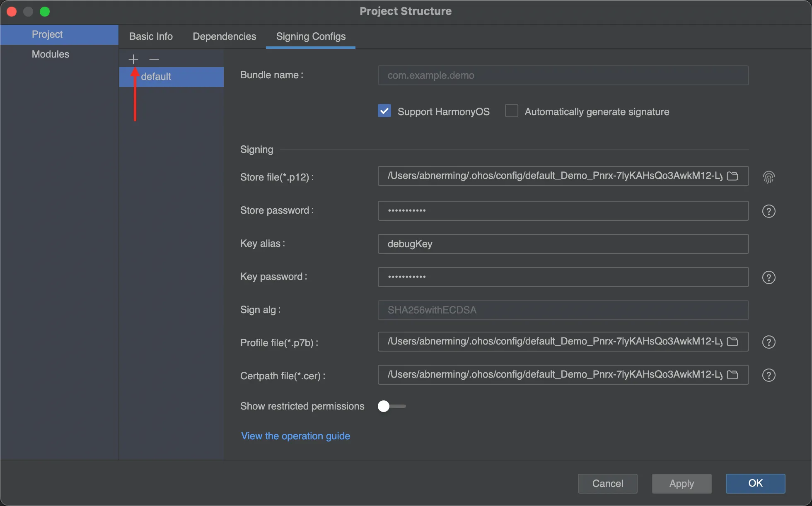This screenshot has height=506, width=812.
Task: Click into the Key alias field
Action: [x=563, y=244]
